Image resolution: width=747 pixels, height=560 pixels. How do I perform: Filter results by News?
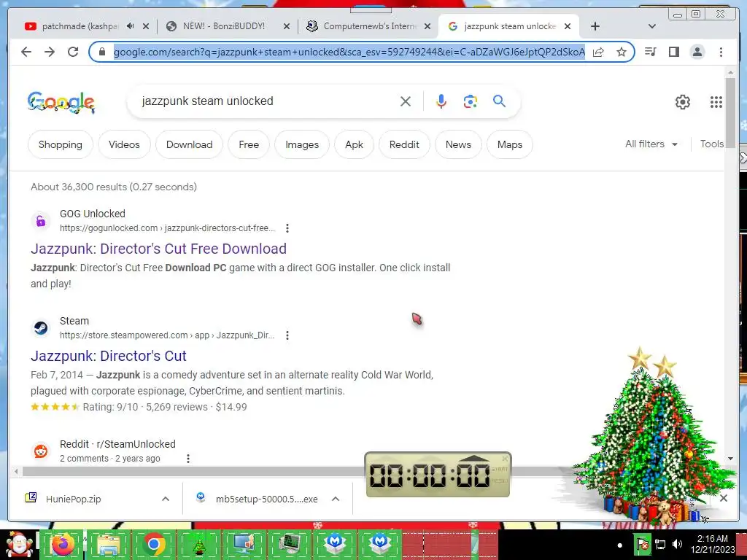458,144
